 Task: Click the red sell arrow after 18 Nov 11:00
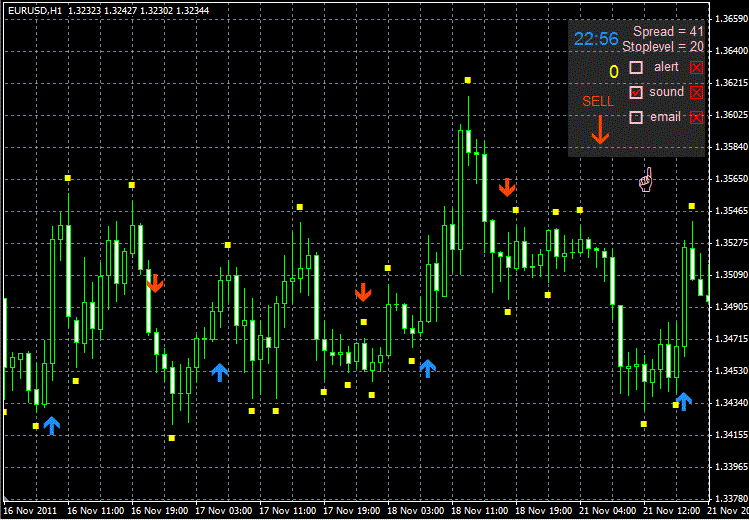[507, 187]
